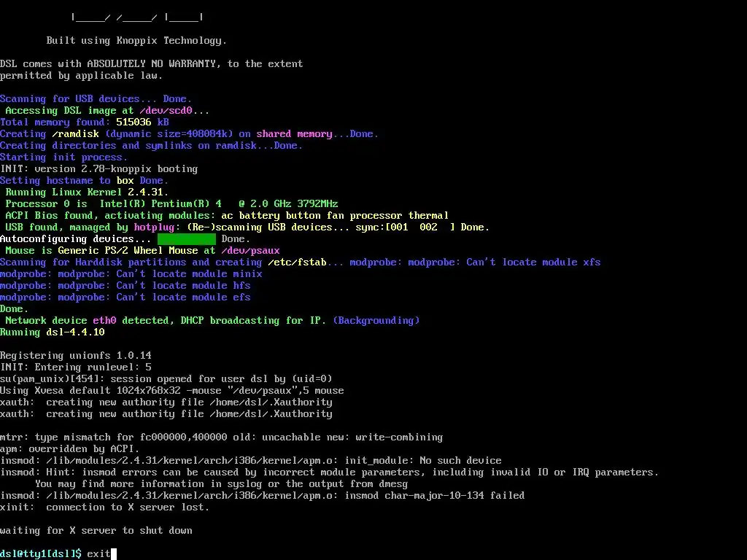Click "Can't locate module hfs" line

click(x=125, y=286)
